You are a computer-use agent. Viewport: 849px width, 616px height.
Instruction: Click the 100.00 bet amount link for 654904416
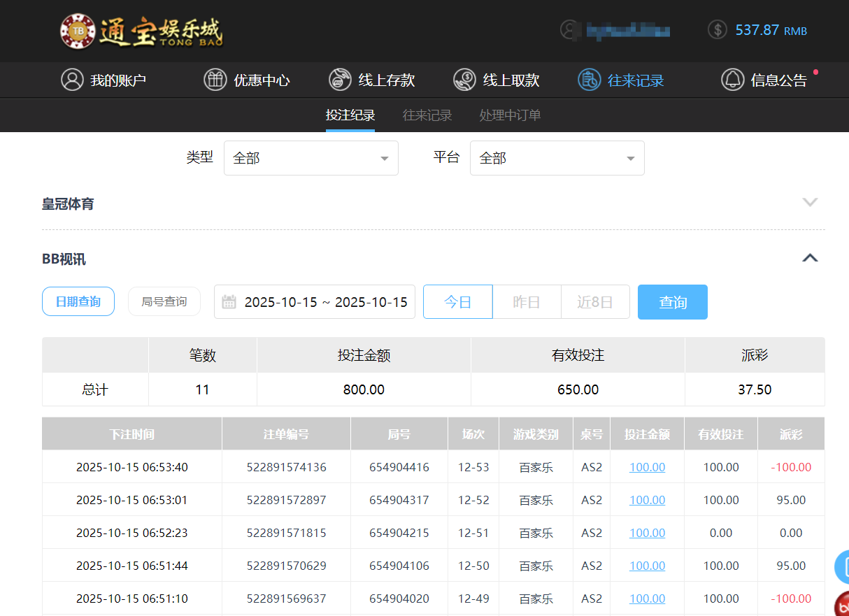pyautogui.click(x=647, y=466)
